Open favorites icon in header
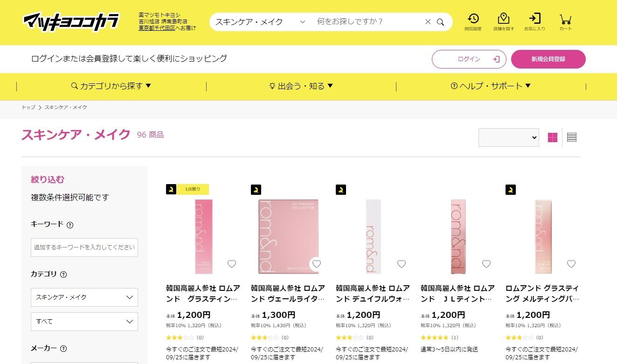Screen dimensions: 617x364 coord(534,19)
